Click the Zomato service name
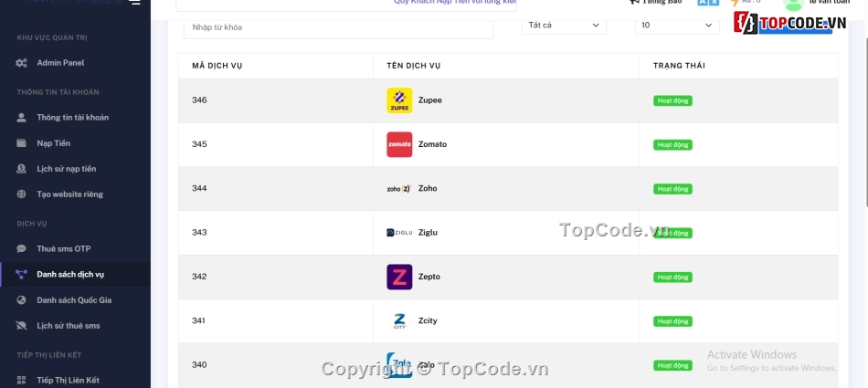This screenshot has height=388, width=868. pos(432,144)
